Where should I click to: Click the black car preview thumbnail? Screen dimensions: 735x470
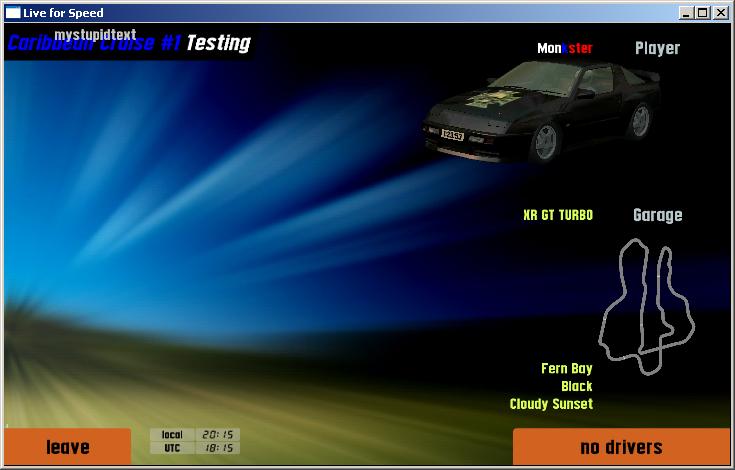coord(541,112)
